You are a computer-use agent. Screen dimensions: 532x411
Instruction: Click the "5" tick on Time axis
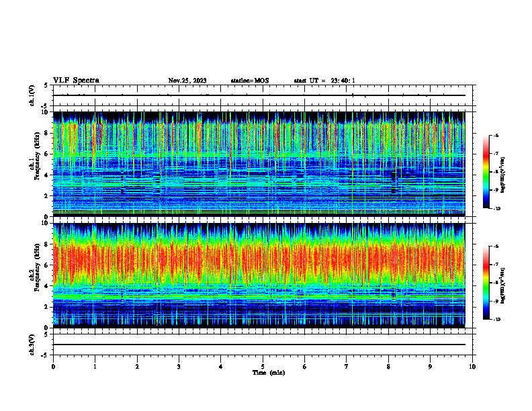(263, 367)
